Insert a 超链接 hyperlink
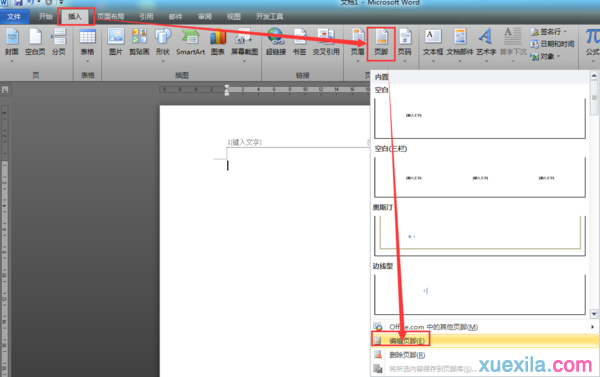Viewport: 600px width, 377px height. tap(276, 41)
